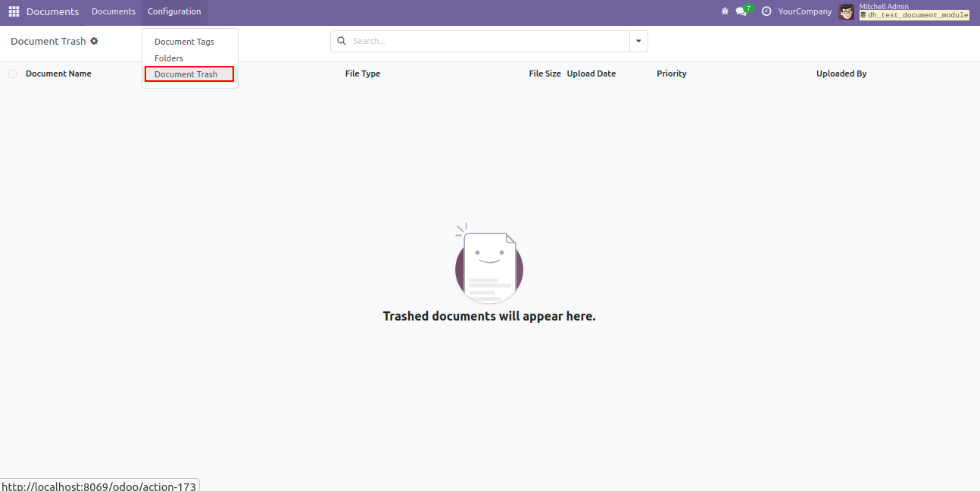Screen dimensions: 980x491
Task: Select Document Tags from Configuration menu
Action: pos(184,42)
